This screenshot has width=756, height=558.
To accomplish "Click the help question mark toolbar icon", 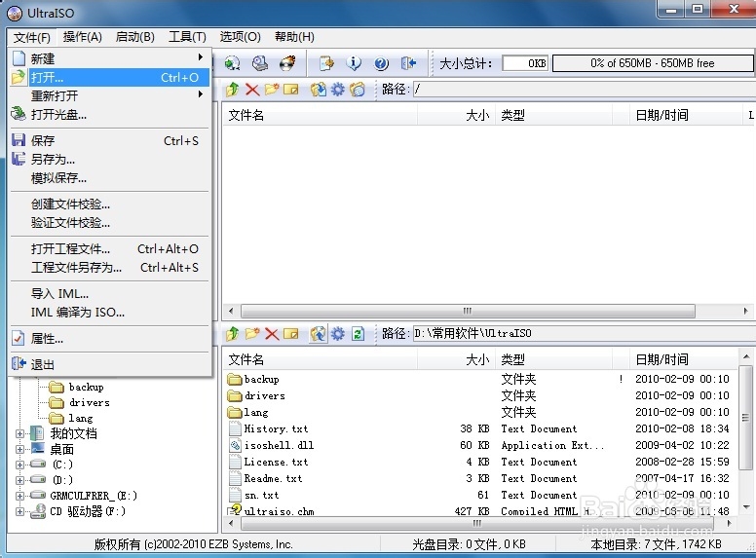I will coord(381,63).
